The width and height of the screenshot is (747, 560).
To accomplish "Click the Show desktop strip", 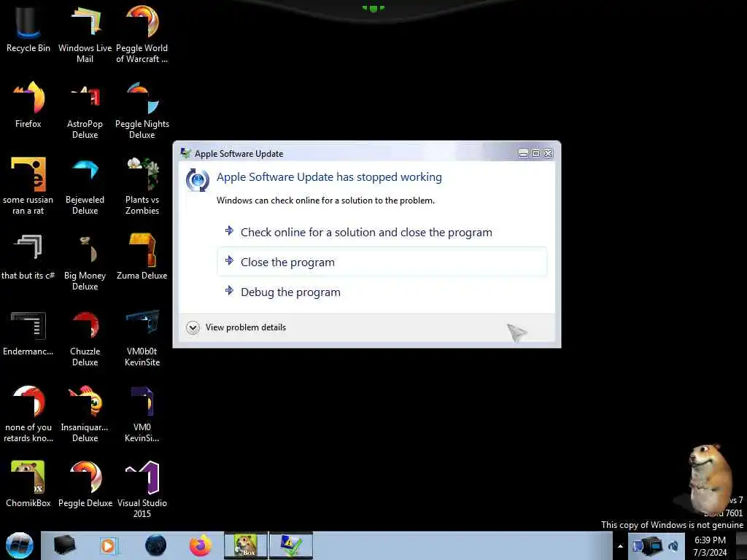I will (741, 546).
